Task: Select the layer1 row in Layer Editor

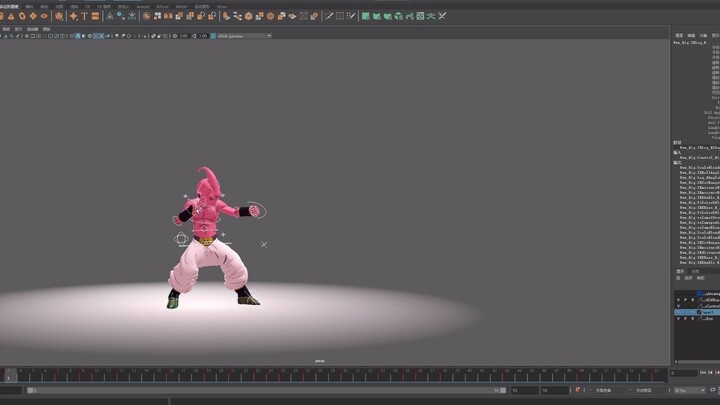Action: click(707, 313)
